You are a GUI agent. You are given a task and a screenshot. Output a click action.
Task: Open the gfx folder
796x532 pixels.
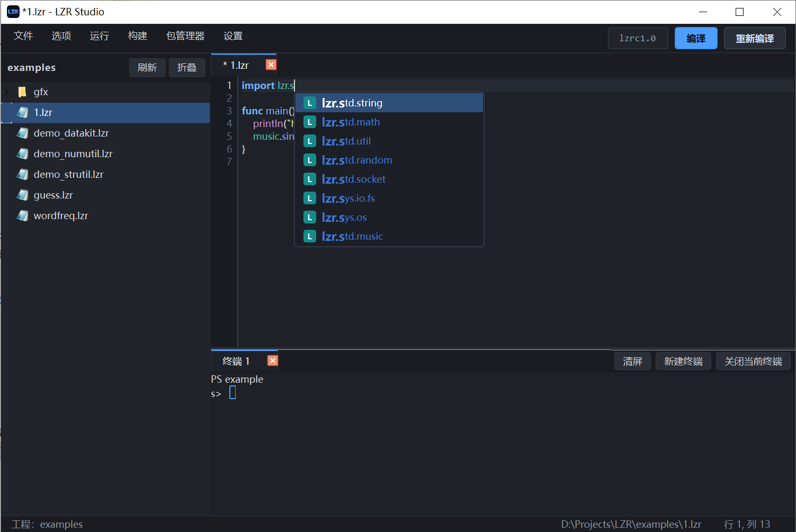tap(106, 92)
